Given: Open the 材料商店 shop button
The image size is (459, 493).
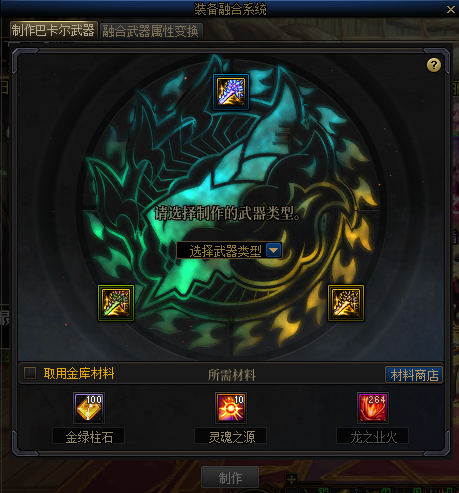Looking at the screenshot, I should click(414, 375).
